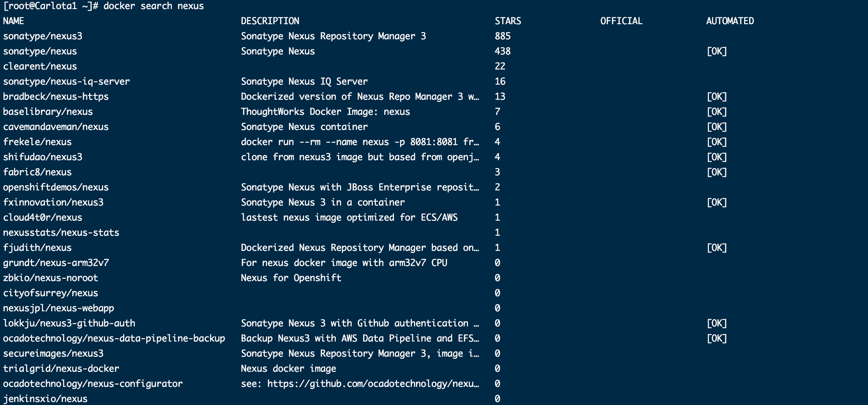The width and height of the screenshot is (868, 405).
Task: Select grundt/nexus-arm32v7 image name
Action: tap(56, 263)
